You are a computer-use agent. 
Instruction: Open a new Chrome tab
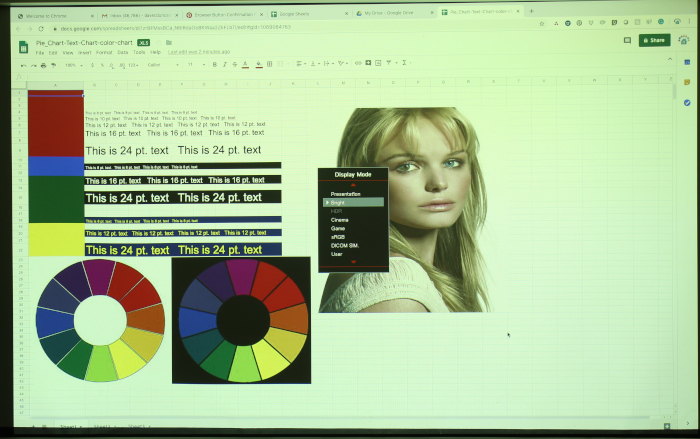(531, 11)
